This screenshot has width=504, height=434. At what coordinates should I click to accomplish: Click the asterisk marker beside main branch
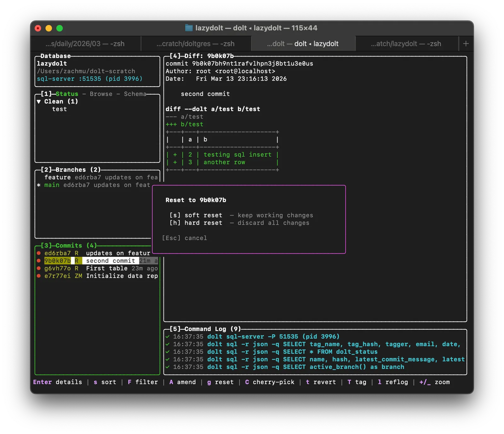[39, 185]
